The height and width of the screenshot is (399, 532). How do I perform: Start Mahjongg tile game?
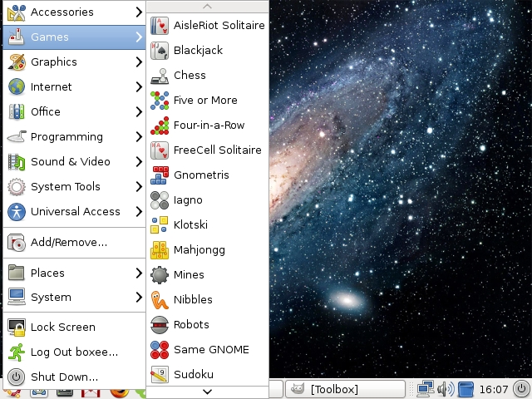pos(207,249)
